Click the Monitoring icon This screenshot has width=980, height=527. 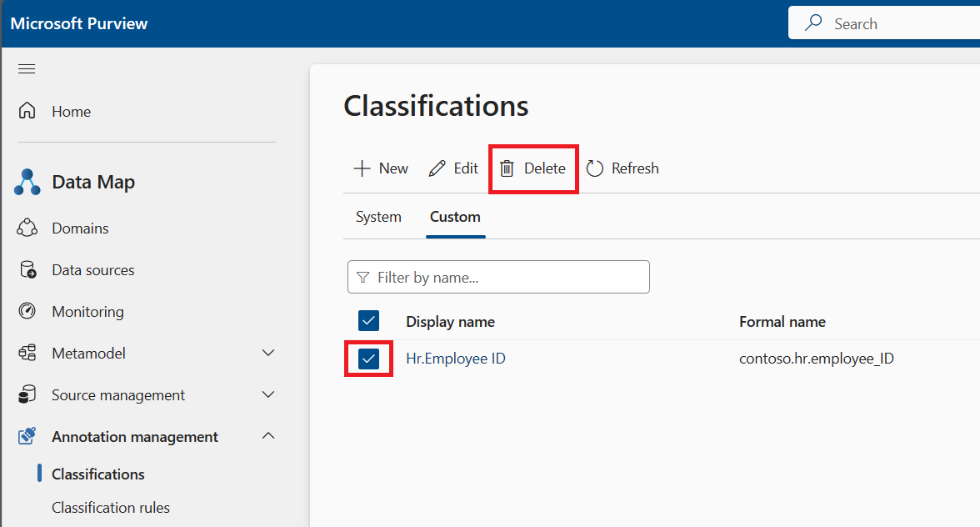[26, 311]
